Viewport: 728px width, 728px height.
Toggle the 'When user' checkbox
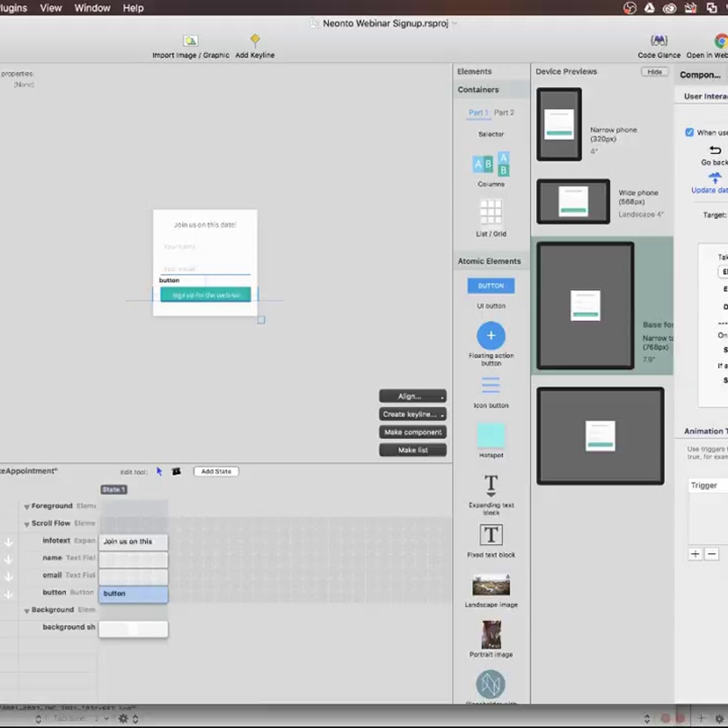tap(690, 132)
